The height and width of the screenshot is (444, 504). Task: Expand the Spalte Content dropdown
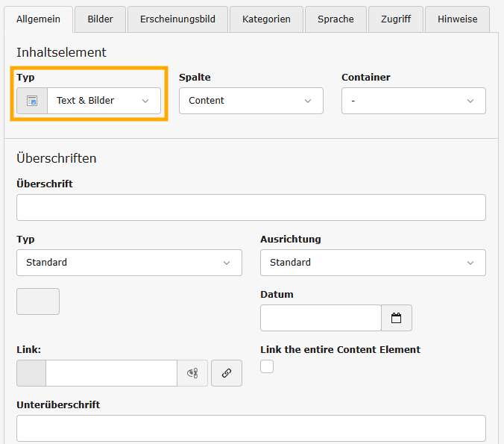(x=251, y=101)
